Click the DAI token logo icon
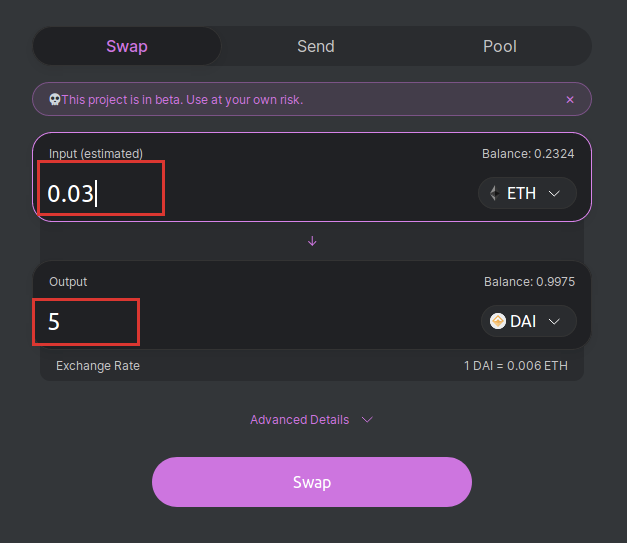This screenshot has height=543, width=627. 497,321
